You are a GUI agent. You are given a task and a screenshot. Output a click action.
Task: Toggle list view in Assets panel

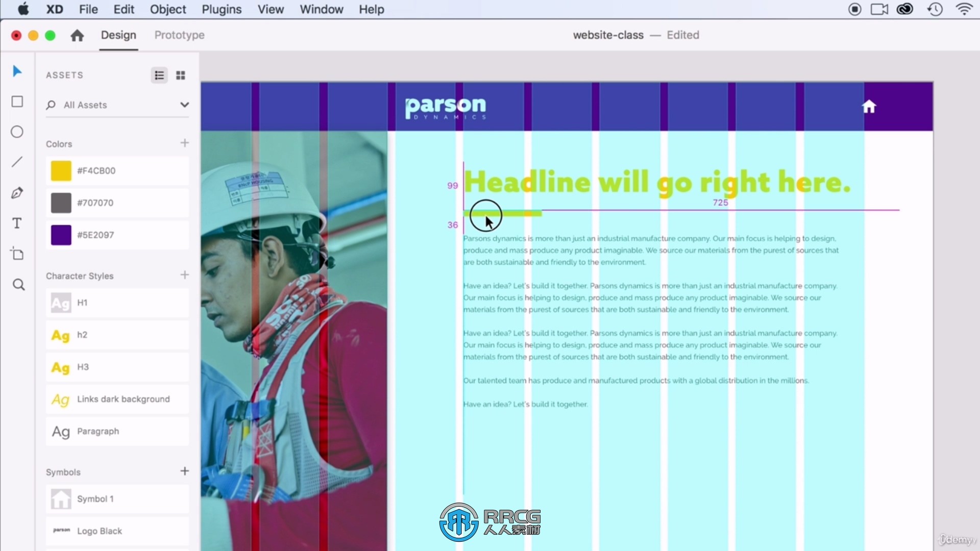160,74
